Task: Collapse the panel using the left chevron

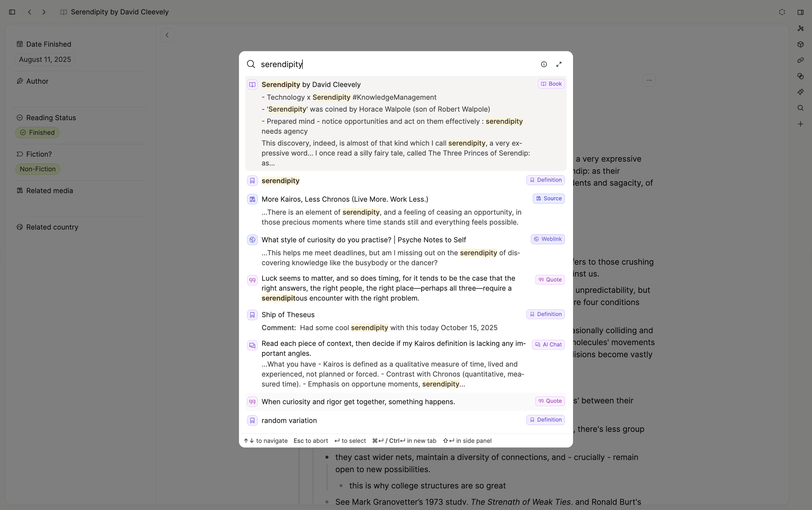Action: pyautogui.click(x=167, y=35)
